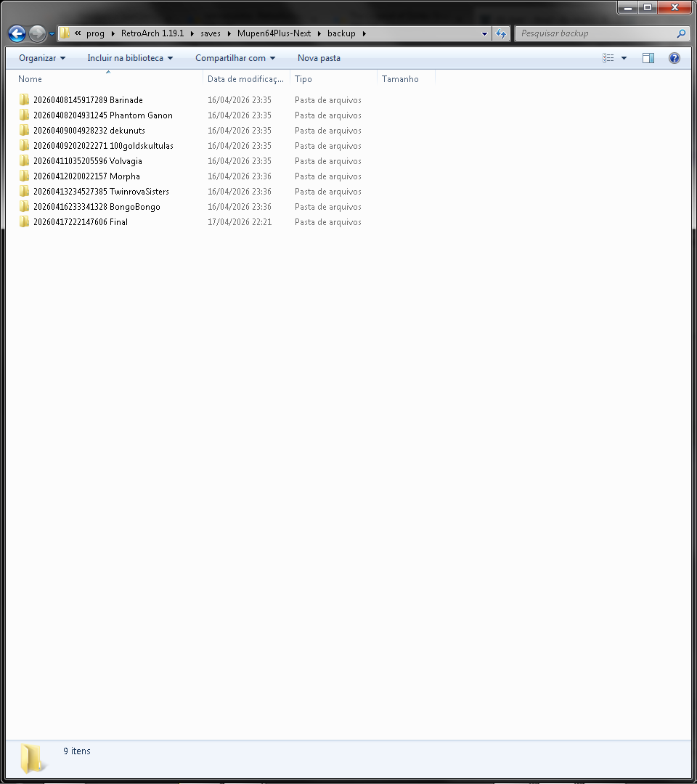Select folder '20260411035205596 Volvagia'
This screenshot has height=784, width=697.
click(x=88, y=161)
